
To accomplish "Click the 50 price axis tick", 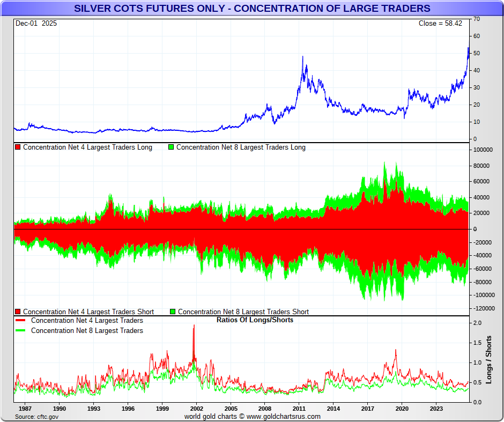I will tap(477, 53).
